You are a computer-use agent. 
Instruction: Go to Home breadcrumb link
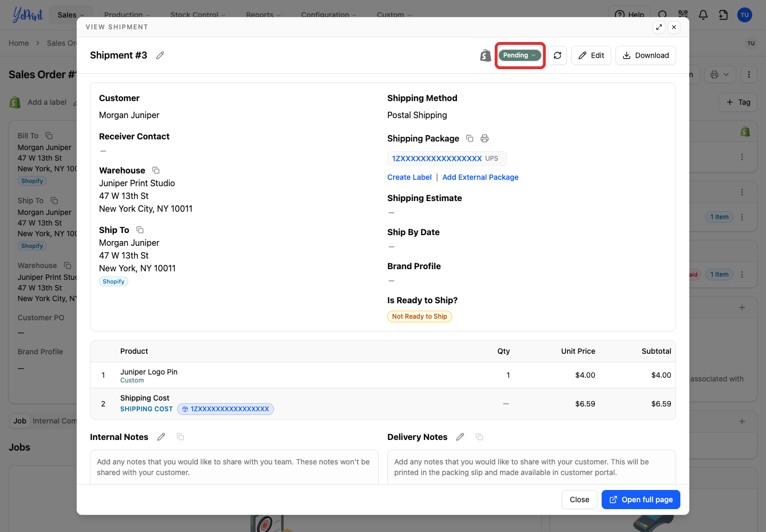coord(19,43)
